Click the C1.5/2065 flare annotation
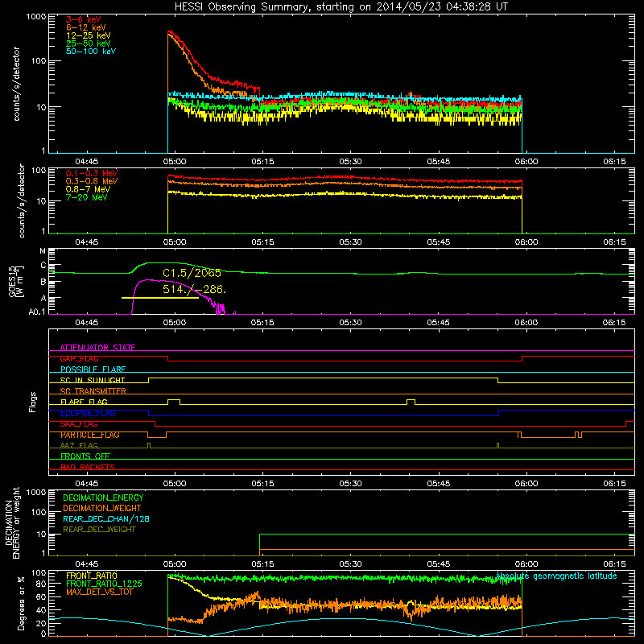Image resolution: width=644 pixels, height=644 pixels. [192, 273]
